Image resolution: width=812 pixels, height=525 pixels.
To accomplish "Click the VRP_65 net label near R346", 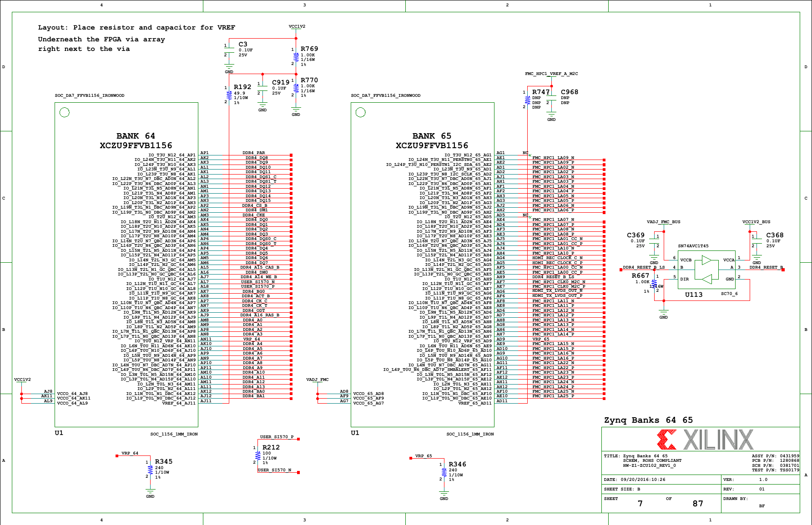I will click(424, 456).
